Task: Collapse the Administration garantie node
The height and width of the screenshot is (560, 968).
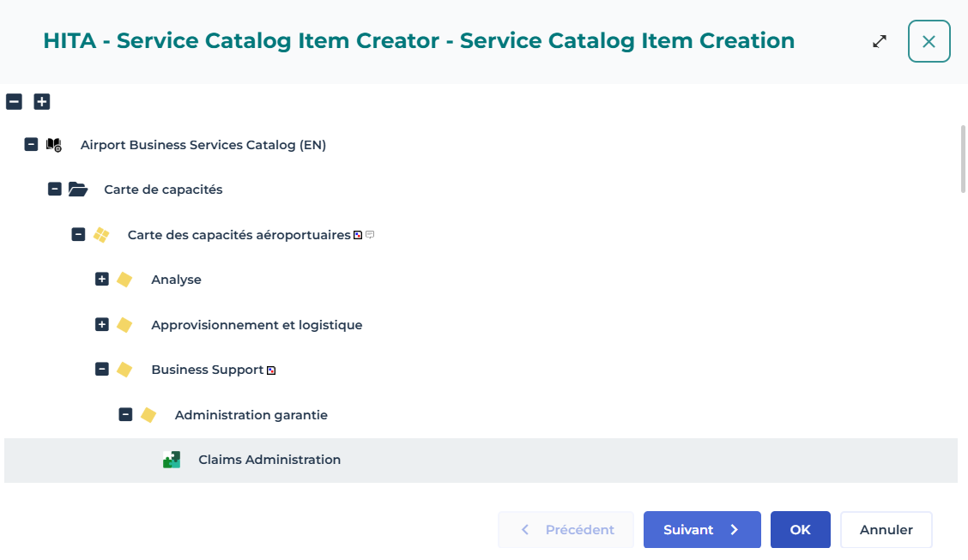Action: click(125, 415)
